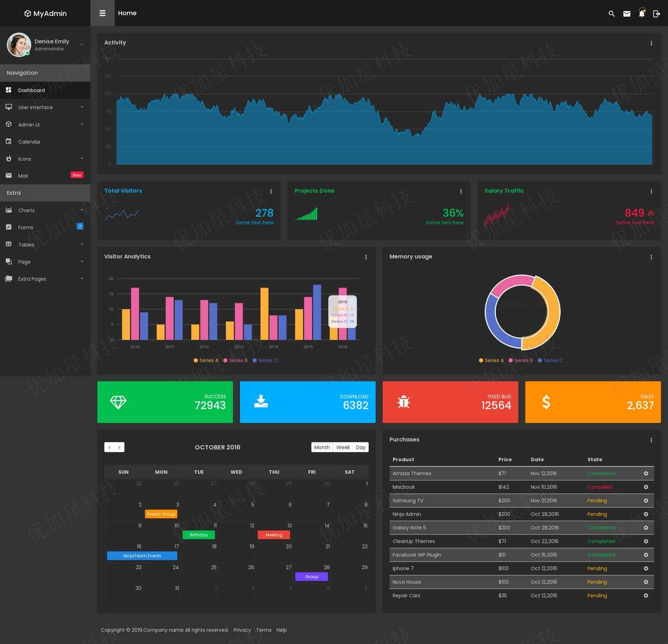Screen dimensions: 668x644
Task: Click the bug icon on FIXED BUG card
Action: (x=403, y=401)
